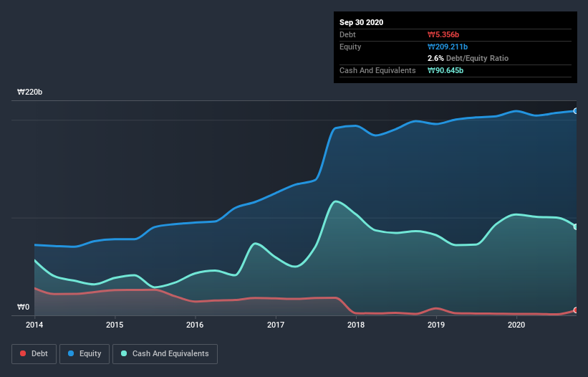Click the Cash value ₩90.645b
The image size is (588, 377).
click(x=445, y=70)
